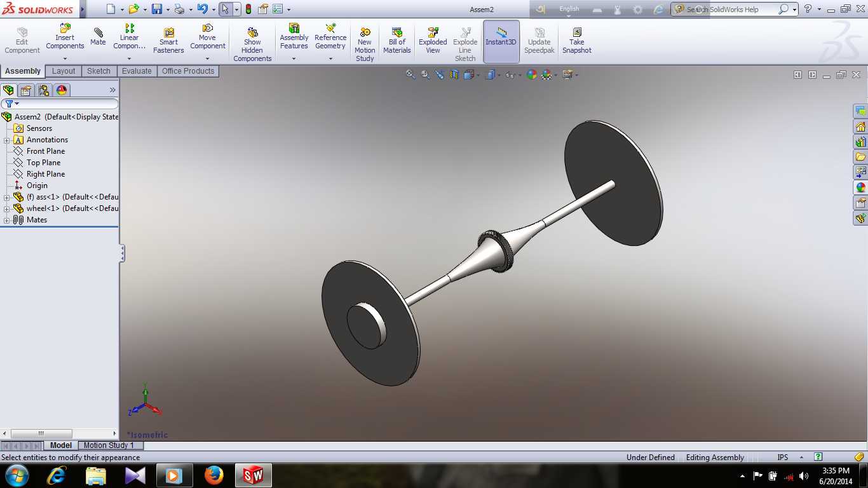Click the New document icon
Image resolution: width=868 pixels, height=488 pixels.
(111, 9)
